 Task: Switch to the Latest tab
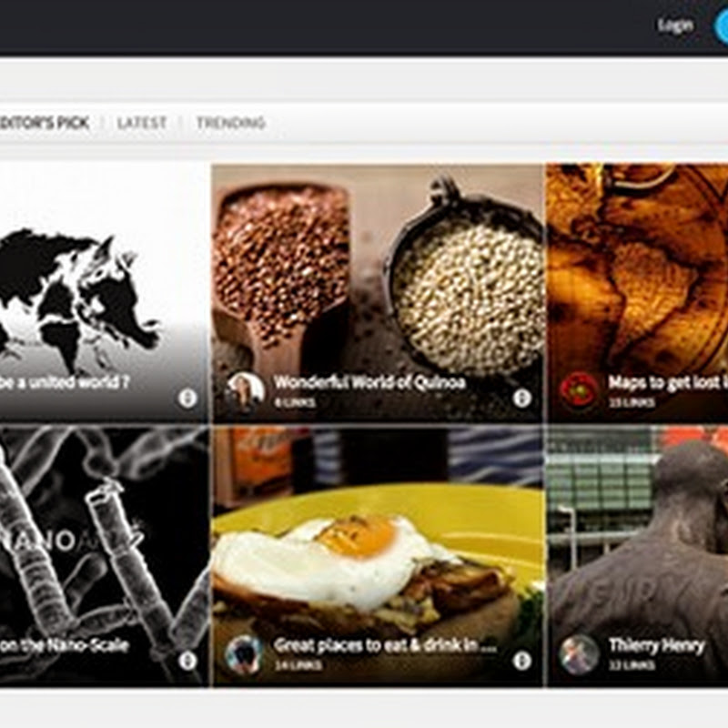pos(142,123)
